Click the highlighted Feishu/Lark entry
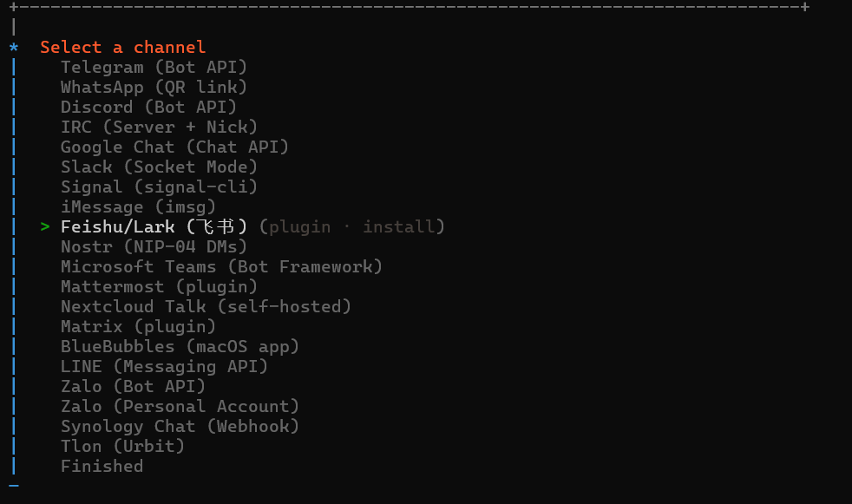The height and width of the screenshot is (504, 852). 252,227
